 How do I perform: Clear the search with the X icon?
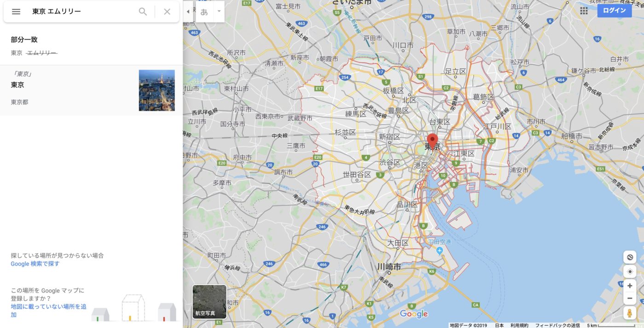(167, 11)
